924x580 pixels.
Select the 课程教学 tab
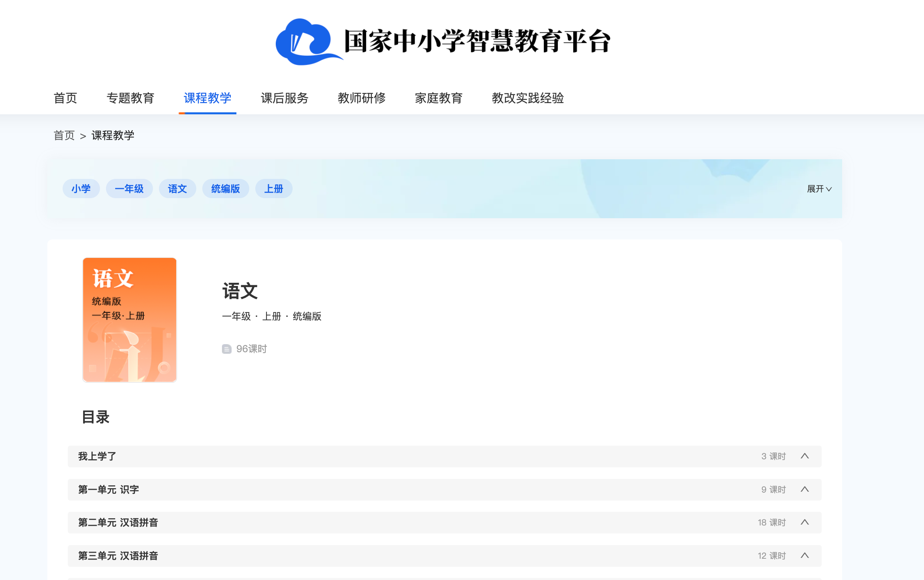click(x=208, y=98)
